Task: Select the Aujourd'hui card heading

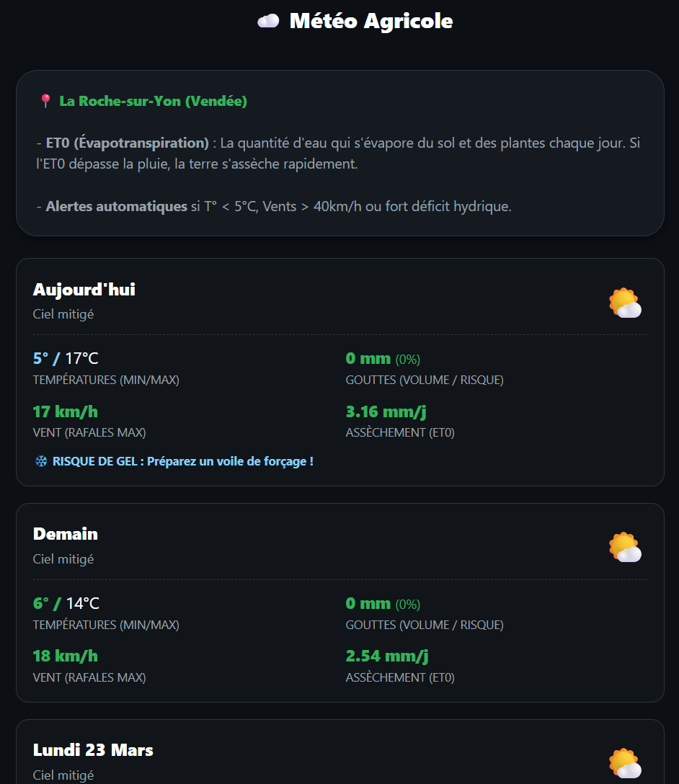Action: coord(84,290)
